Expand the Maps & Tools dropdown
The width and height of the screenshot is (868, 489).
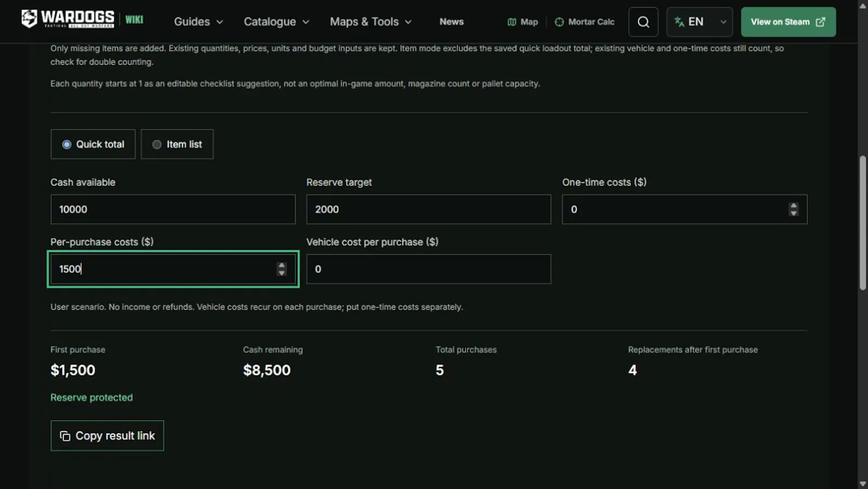click(x=371, y=22)
